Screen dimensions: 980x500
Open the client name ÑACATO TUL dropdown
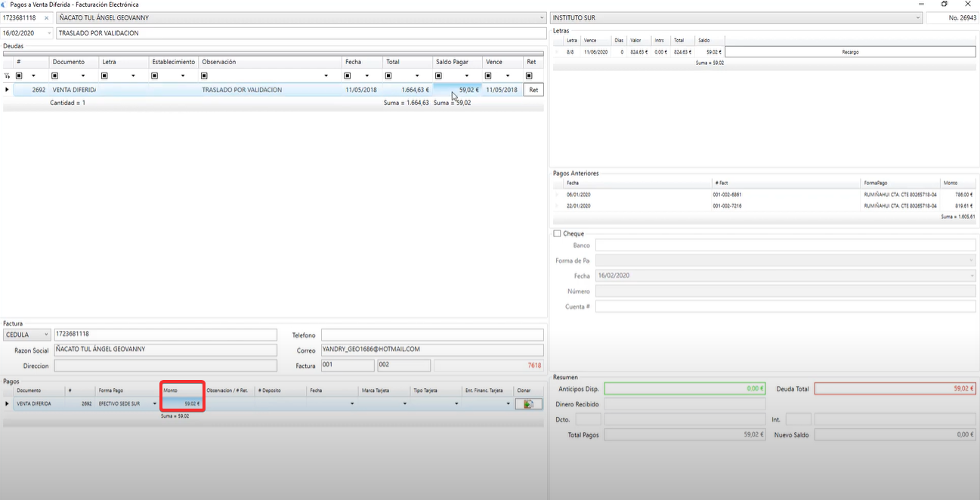pos(542,18)
